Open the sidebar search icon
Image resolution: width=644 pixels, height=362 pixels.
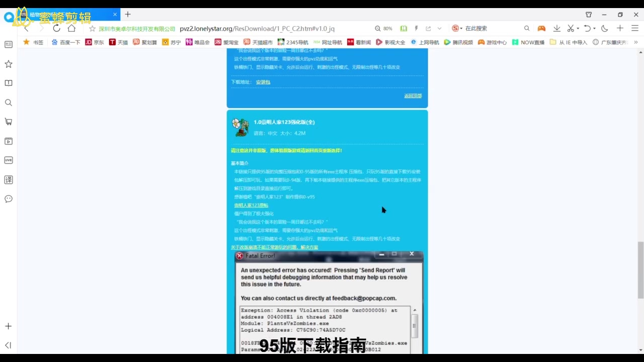[x=9, y=103]
